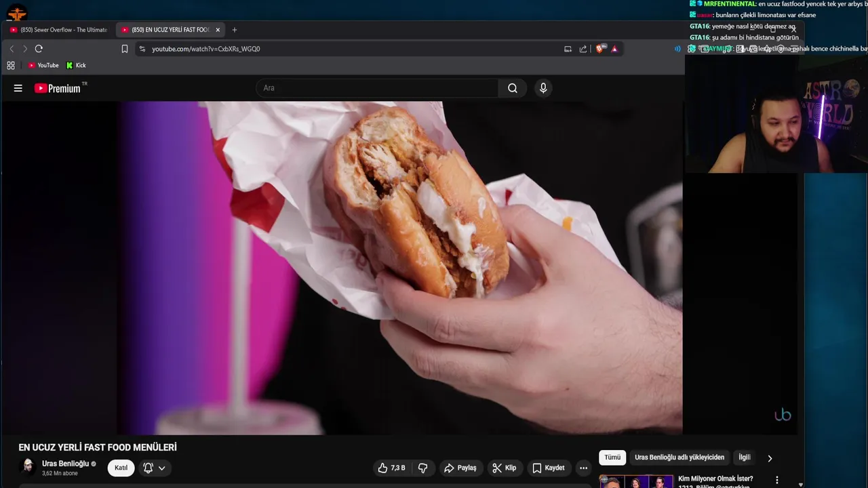Open the apps grid in bookmarks bar
868x488 pixels.
click(x=11, y=66)
